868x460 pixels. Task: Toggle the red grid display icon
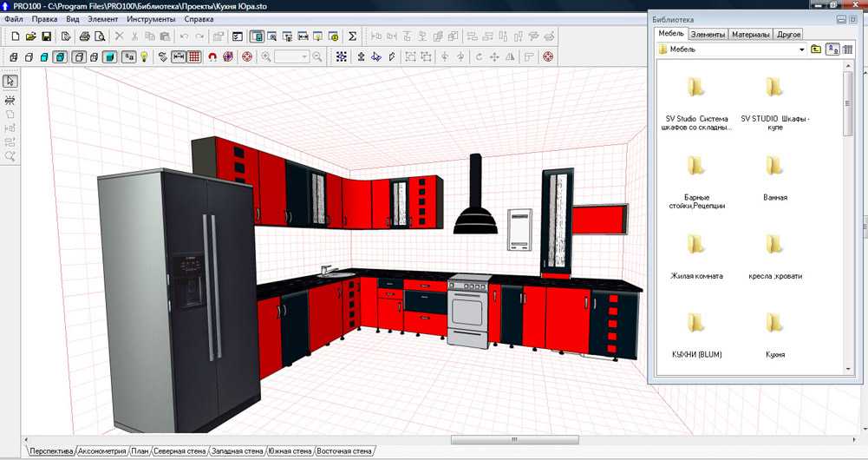[x=194, y=56]
